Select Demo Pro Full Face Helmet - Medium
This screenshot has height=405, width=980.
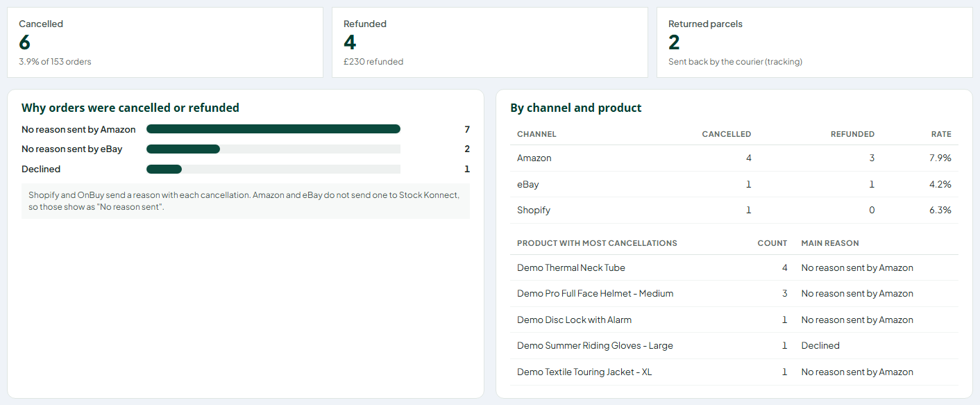734,293
